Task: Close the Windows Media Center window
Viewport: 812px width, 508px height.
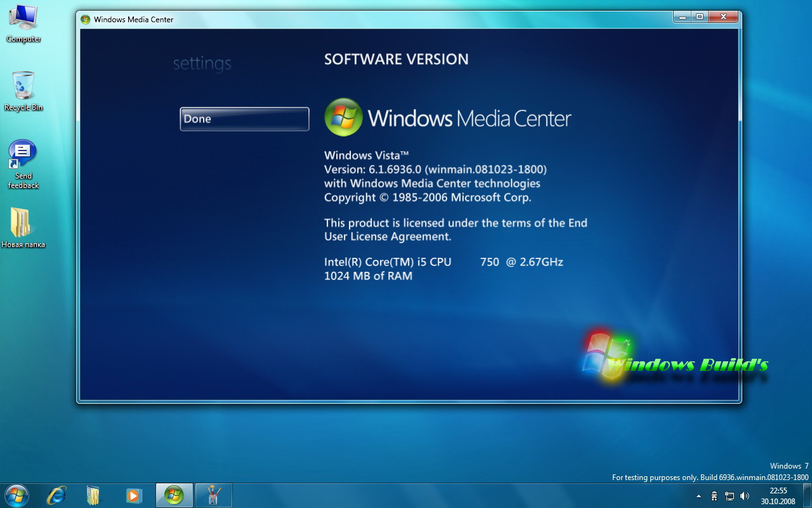Action: [x=723, y=17]
